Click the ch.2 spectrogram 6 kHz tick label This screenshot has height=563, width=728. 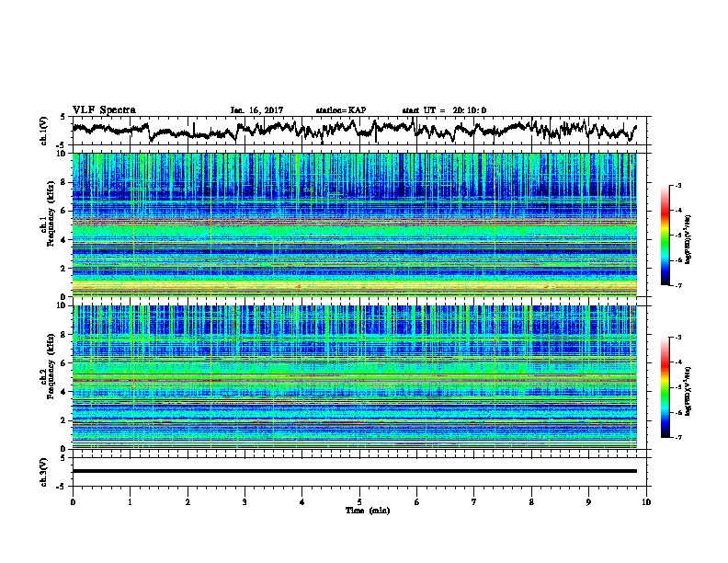64,363
